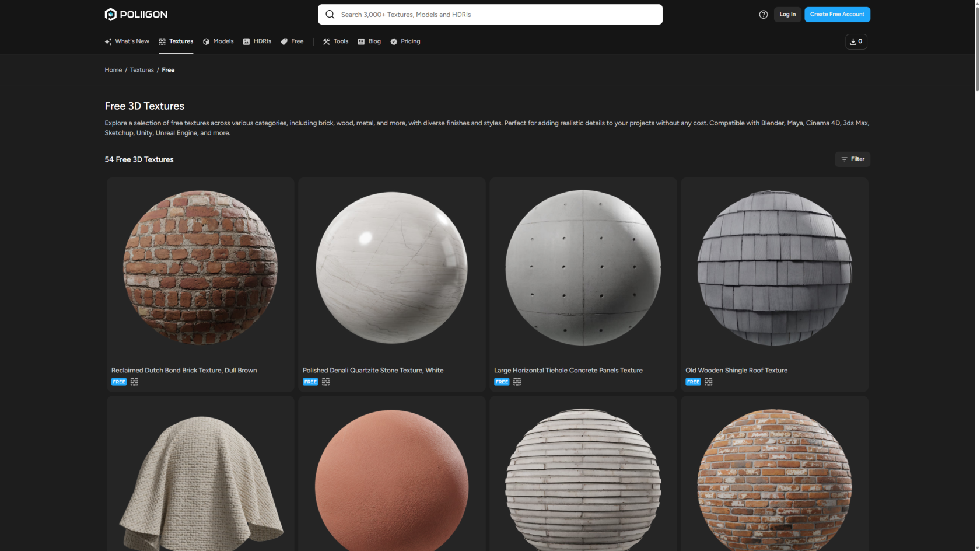The width and height of the screenshot is (980, 551).
Task: Click the Free 3D Textures heading
Action: point(145,106)
